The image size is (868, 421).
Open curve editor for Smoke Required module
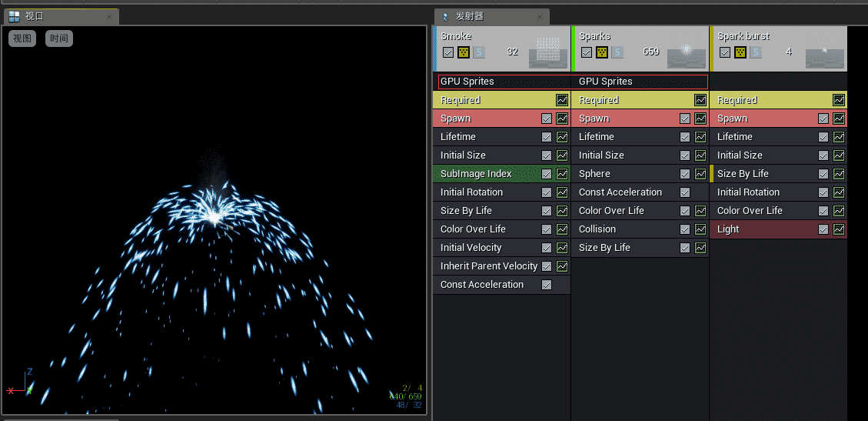pos(562,100)
